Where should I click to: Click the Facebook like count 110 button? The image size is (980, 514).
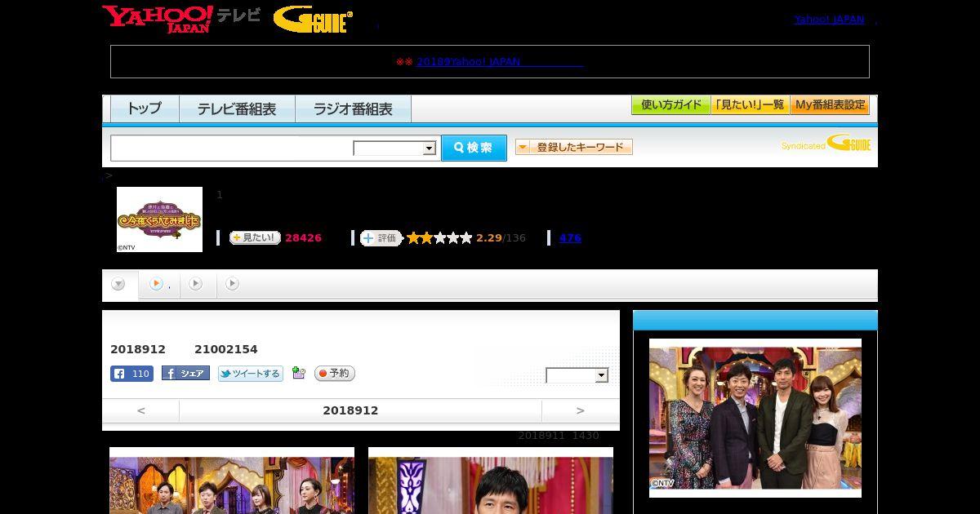[131, 374]
